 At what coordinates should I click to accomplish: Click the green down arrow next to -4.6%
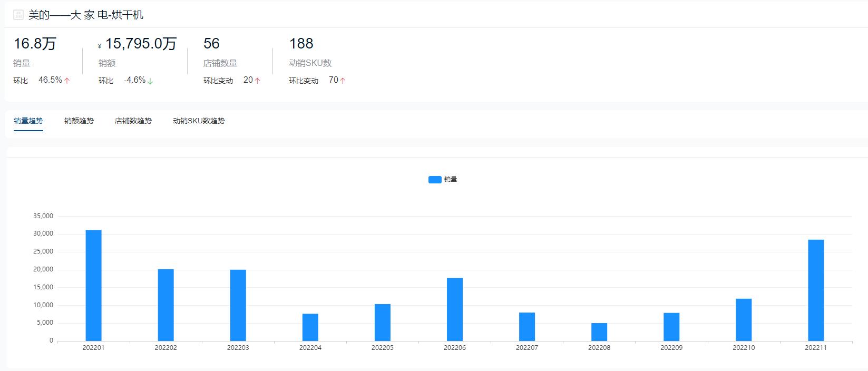(150, 81)
